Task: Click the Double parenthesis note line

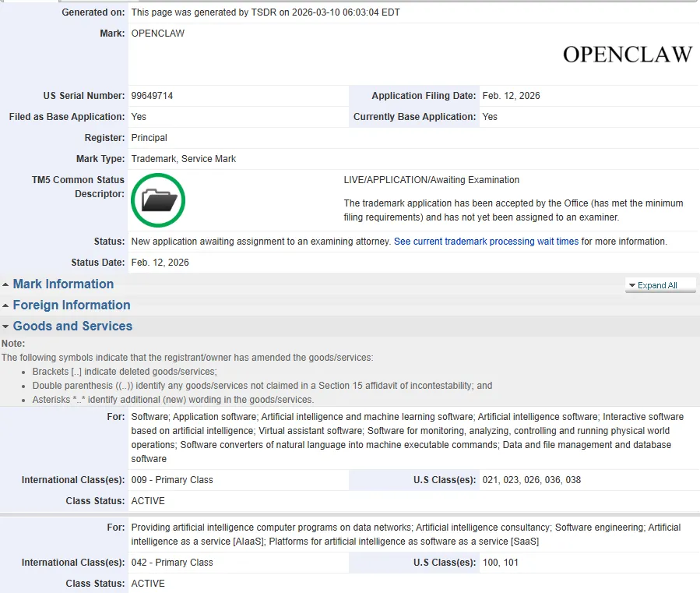Action: [262, 386]
